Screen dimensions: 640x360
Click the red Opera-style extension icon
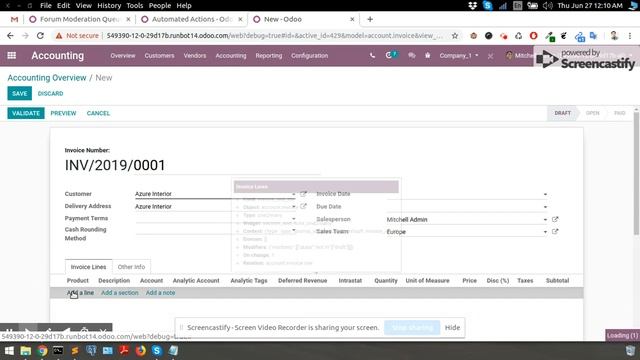point(533,36)
